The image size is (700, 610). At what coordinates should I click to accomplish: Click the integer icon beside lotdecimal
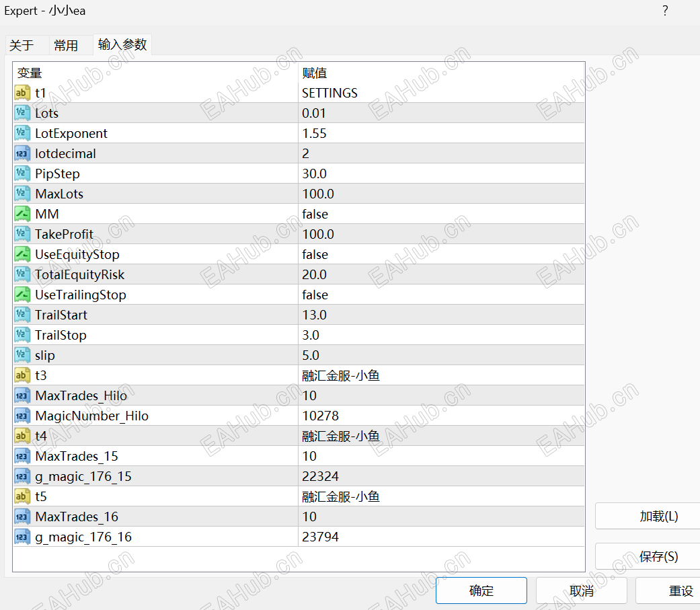(22, 153)
